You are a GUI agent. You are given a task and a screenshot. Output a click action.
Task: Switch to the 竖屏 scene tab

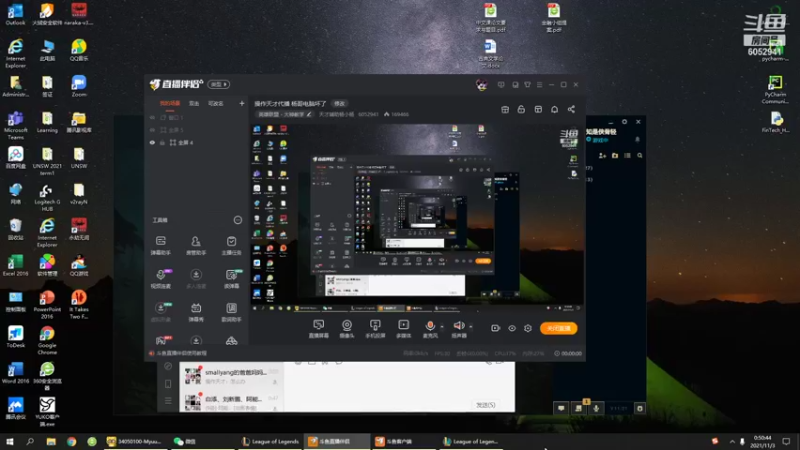click(x=194, y=104)
